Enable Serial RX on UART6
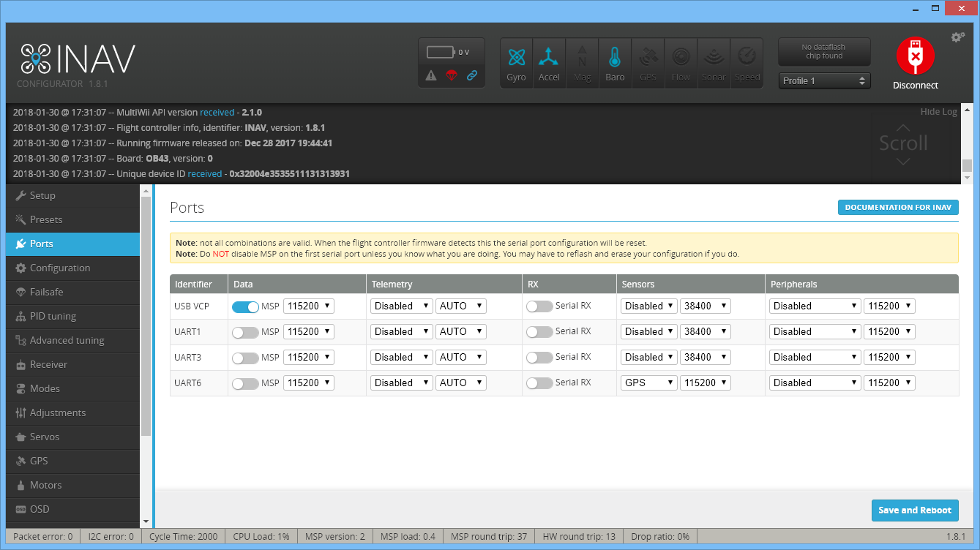The height and width of the screenshot is (550, 980). pyautogui.click(x=539, y=383)
